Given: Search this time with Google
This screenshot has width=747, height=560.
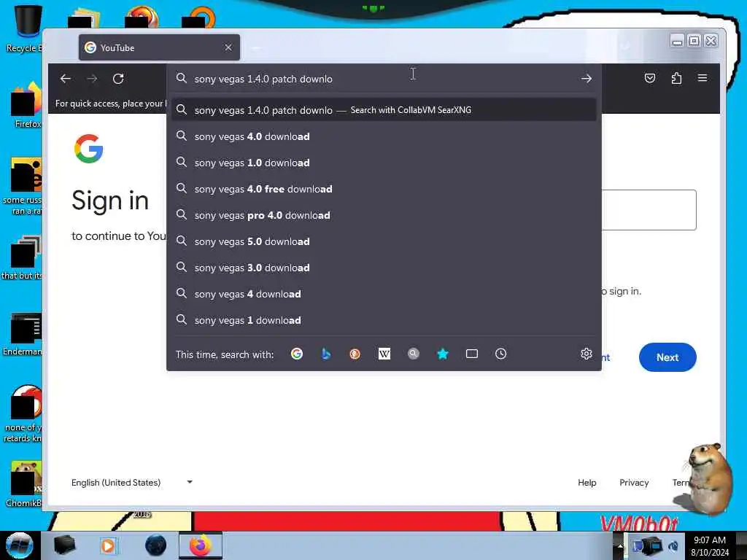Looking at the screenshot, I should (x=297, y=354).
